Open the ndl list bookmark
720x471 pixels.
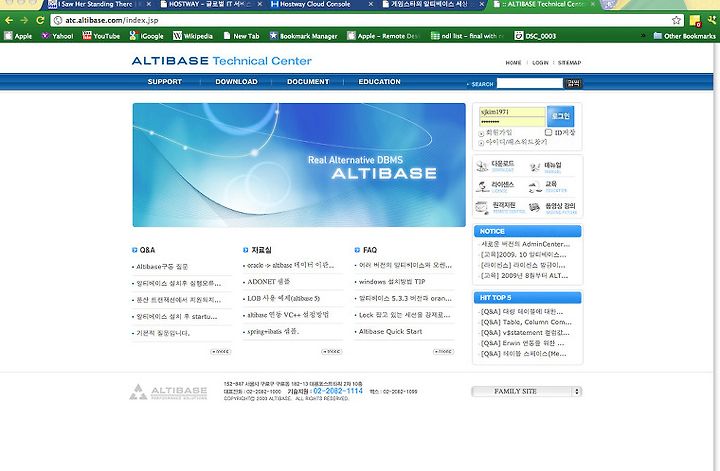click(x=467, y=36)
